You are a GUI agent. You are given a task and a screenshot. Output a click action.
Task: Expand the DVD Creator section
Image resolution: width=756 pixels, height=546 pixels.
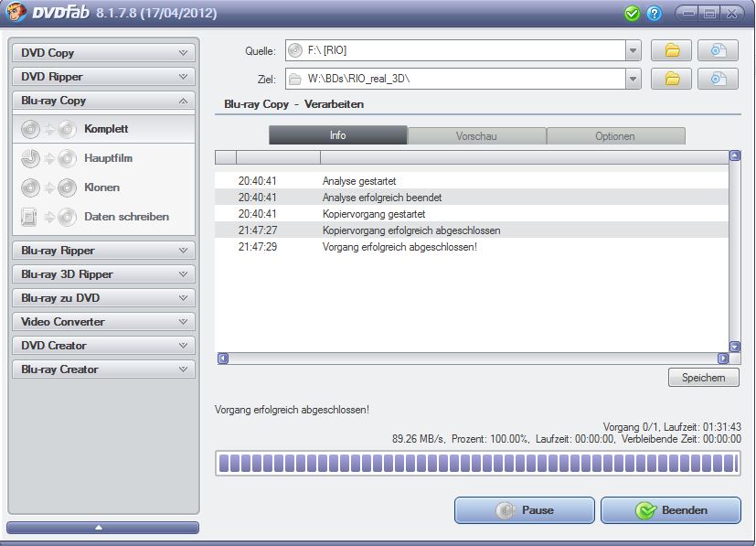point(103,346)
